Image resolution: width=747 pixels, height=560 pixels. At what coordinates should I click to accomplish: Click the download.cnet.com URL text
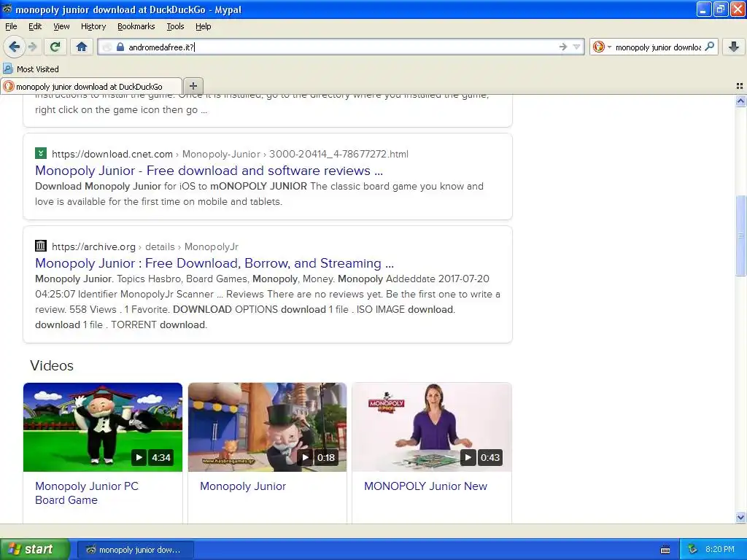pyautogui.click(x=112, y=154)
